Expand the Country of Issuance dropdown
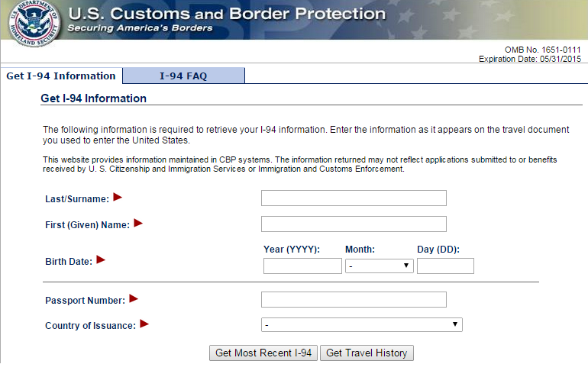This screenshot has width=588, height=377. pos(361,324)
